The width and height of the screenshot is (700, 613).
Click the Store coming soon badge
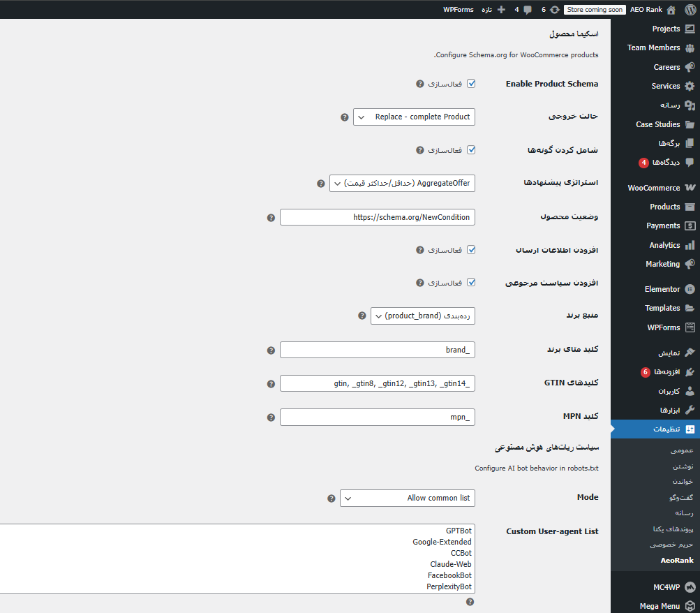click(595, 10)
